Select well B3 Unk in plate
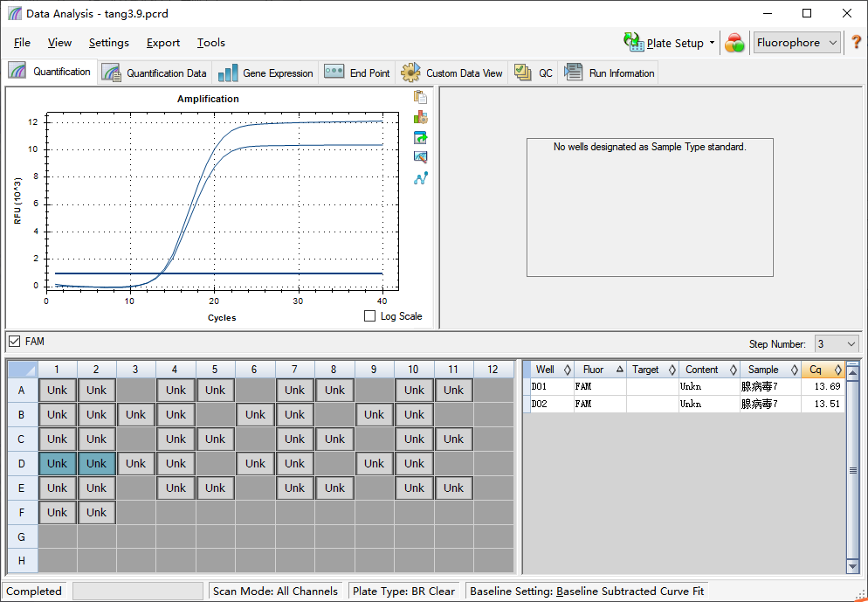Image resolution: width=868 pixels, height=602 pixels. tap(135, 414)
